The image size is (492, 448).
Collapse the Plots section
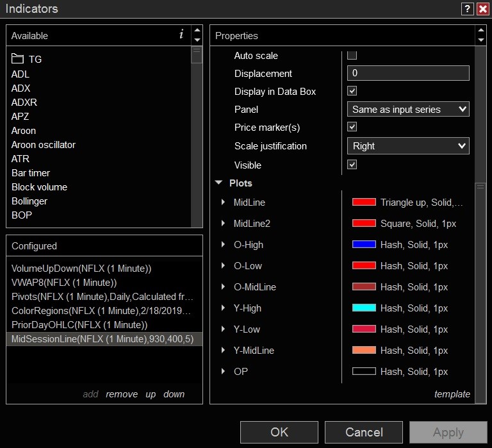point(218,183)
